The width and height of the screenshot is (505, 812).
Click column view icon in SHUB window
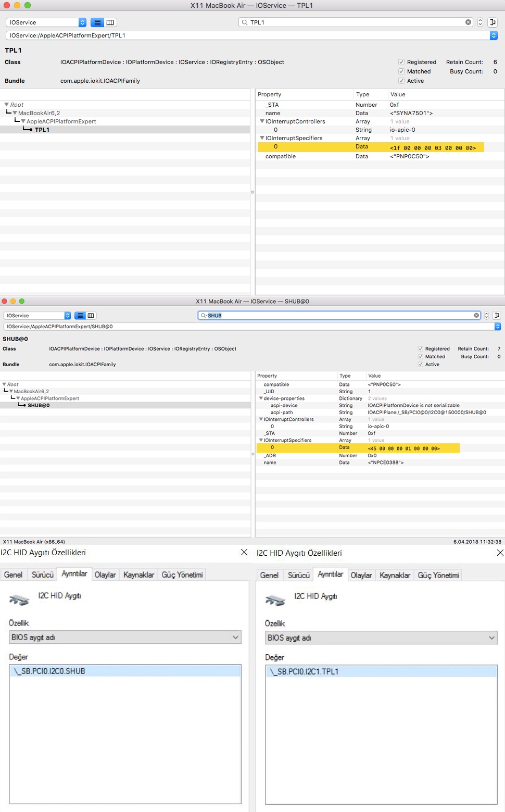click(x=91, y=316)
